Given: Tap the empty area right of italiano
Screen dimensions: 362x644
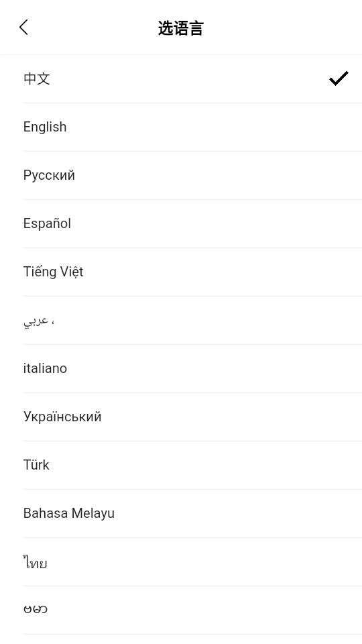Looking at the screenshot, I should (215, 368).
